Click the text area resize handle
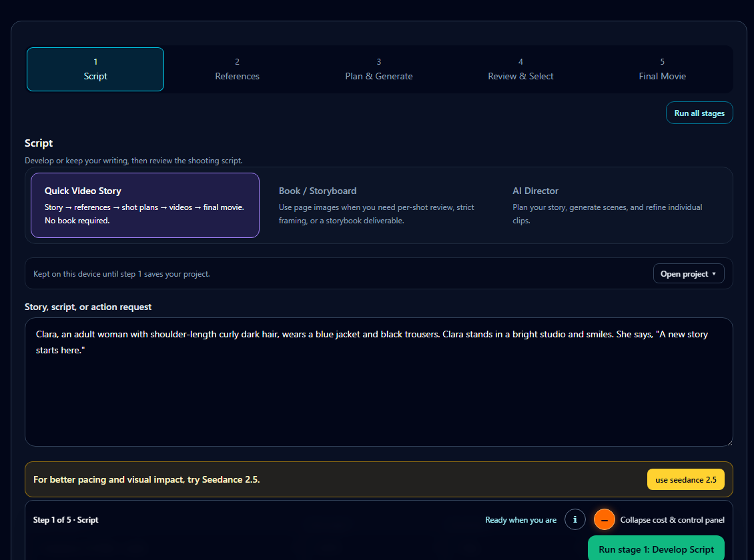The width and height of the screenshot is (754, 560). [x=729, y=442]
